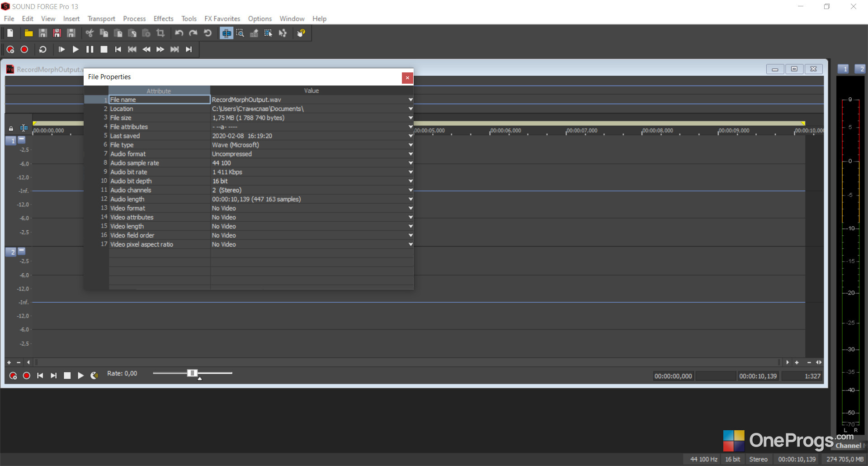Click the scrub/audio preview icon beside Play
The image size is (868, 466).
[x=94, y=376]
